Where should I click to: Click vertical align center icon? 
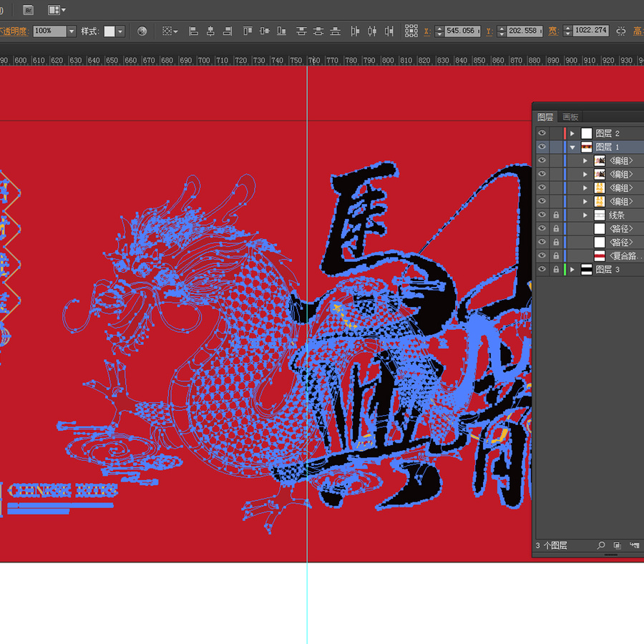coord(265,31)
